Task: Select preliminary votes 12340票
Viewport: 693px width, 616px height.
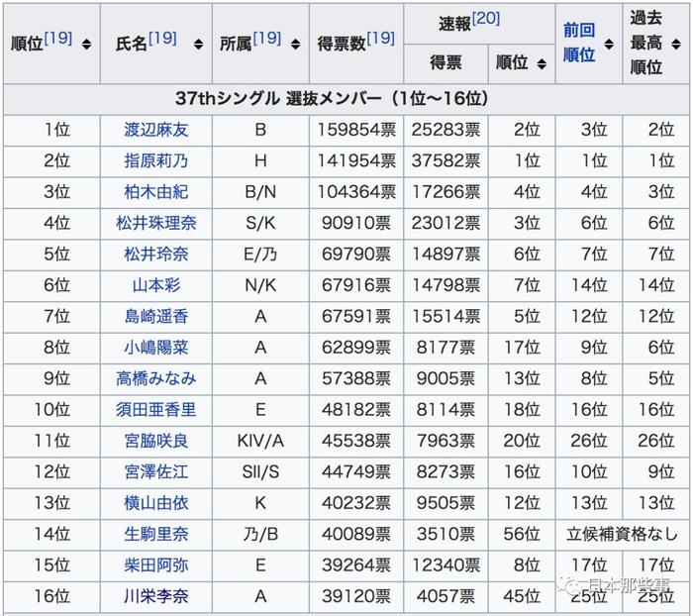Action: (445, 565)
